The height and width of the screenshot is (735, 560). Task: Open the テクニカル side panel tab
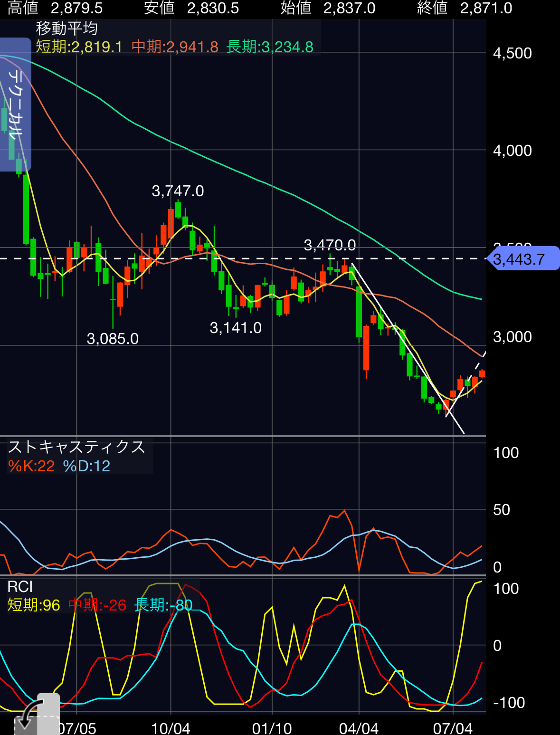click(x=15, y=105)
